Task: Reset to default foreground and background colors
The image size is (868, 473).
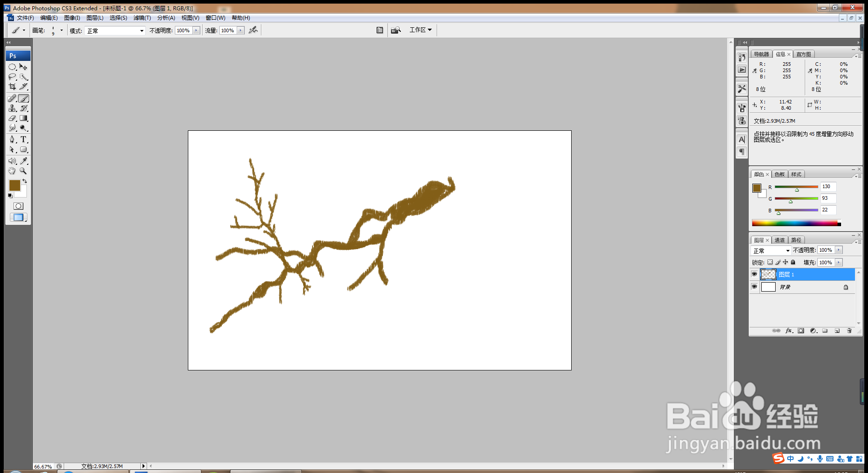Action: [x=10, y=196]
